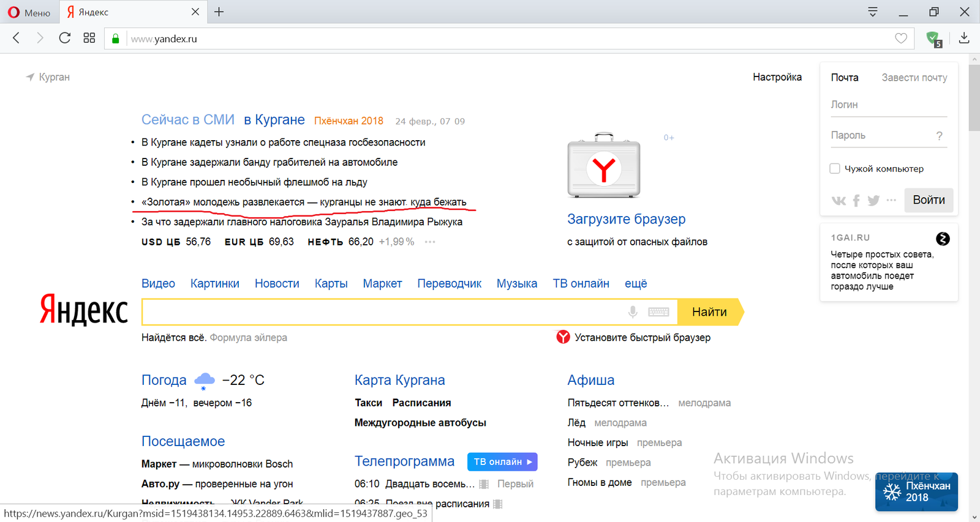This screenshot has width=980, height=522.
Task: Open the Переводчик service
Action: (450, 283)
